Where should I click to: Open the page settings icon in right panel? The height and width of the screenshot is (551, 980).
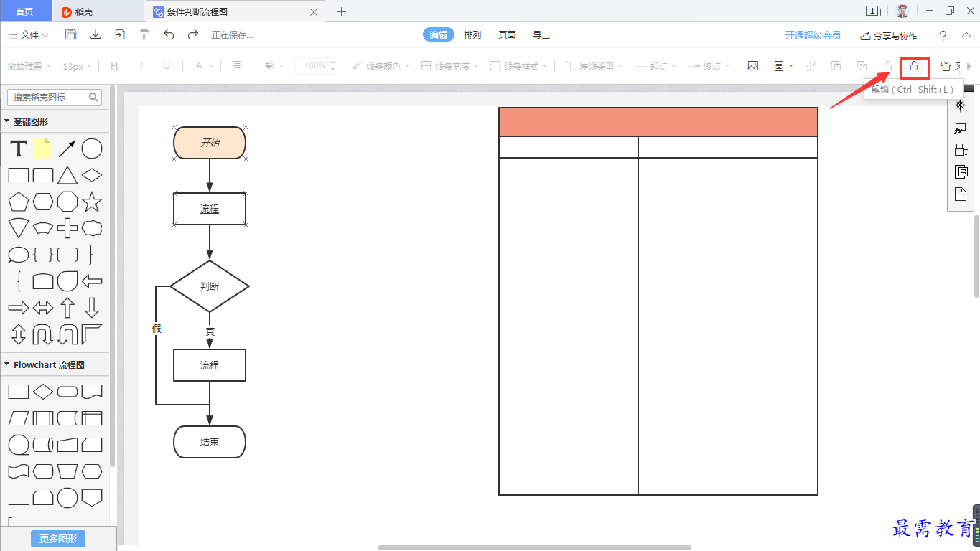pos(961,194)
